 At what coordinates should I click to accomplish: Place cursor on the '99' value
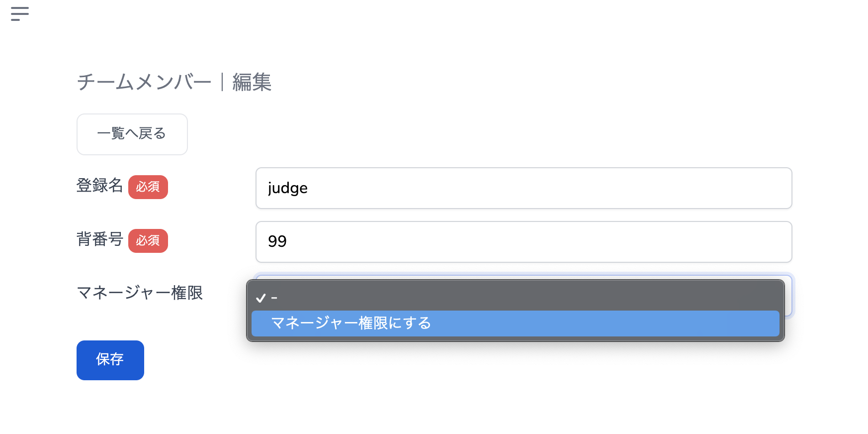(x=277, y=241)
